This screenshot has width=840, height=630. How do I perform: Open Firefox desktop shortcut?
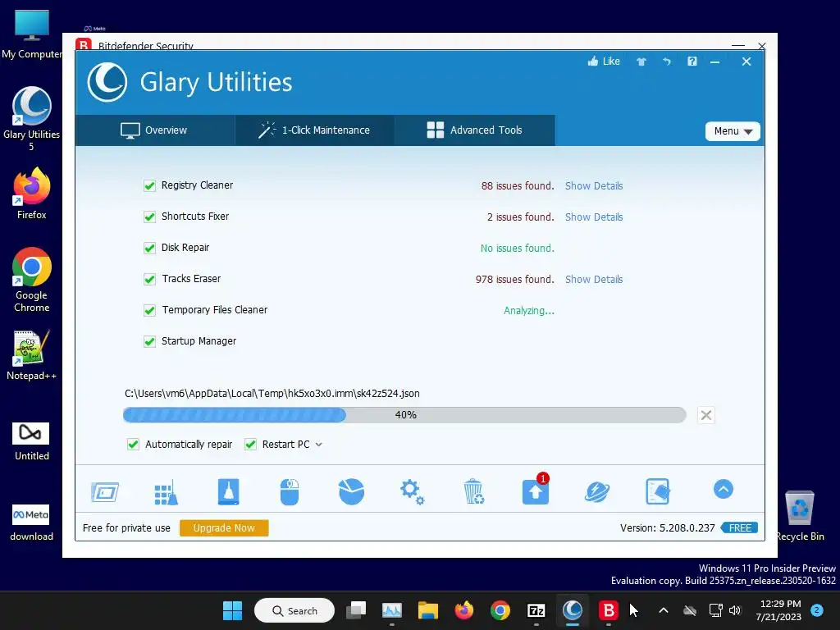point(32,194)
